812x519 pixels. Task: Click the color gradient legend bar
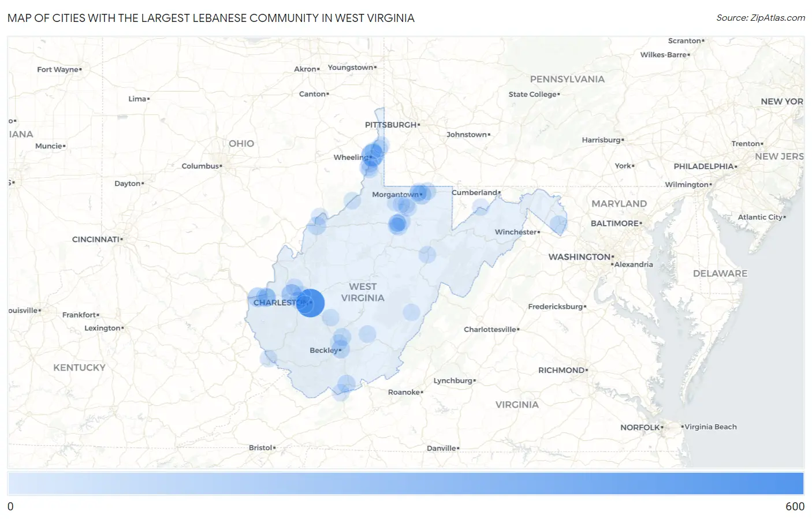click(x=406, y=483)
